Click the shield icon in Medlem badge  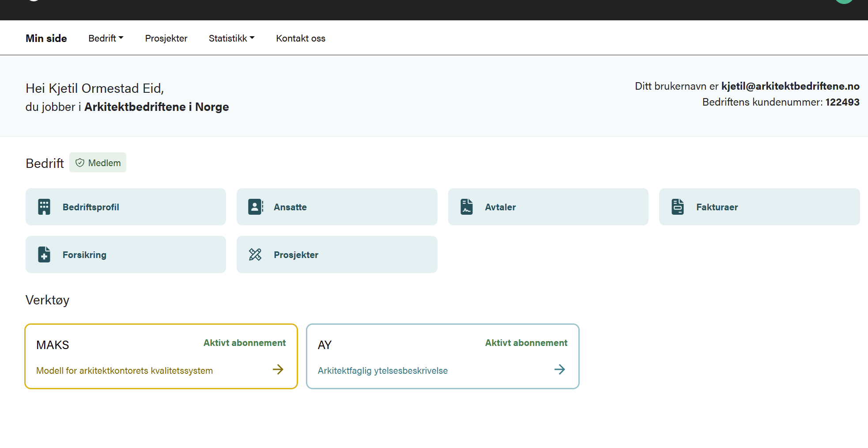pyautogui.click(x=80, y=163)
